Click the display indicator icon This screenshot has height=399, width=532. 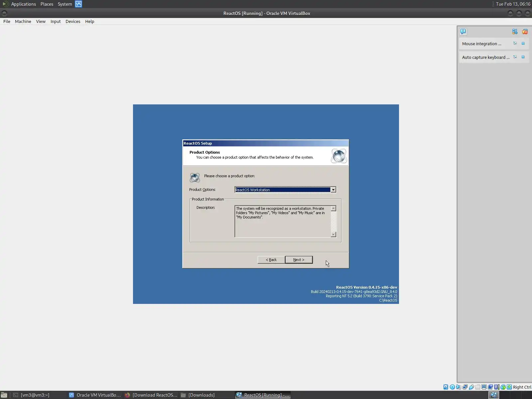[484, 387]
